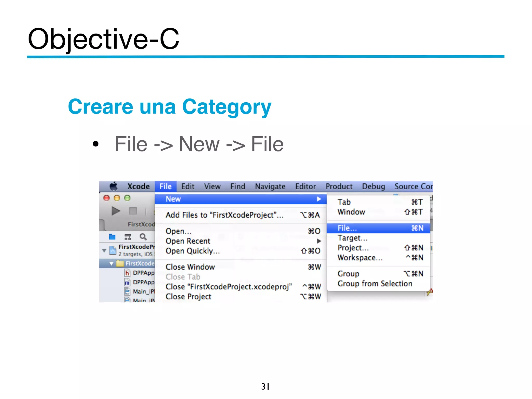Select Workspace... in the New submenu
The image size is (532, 399).
click(378, 258)
